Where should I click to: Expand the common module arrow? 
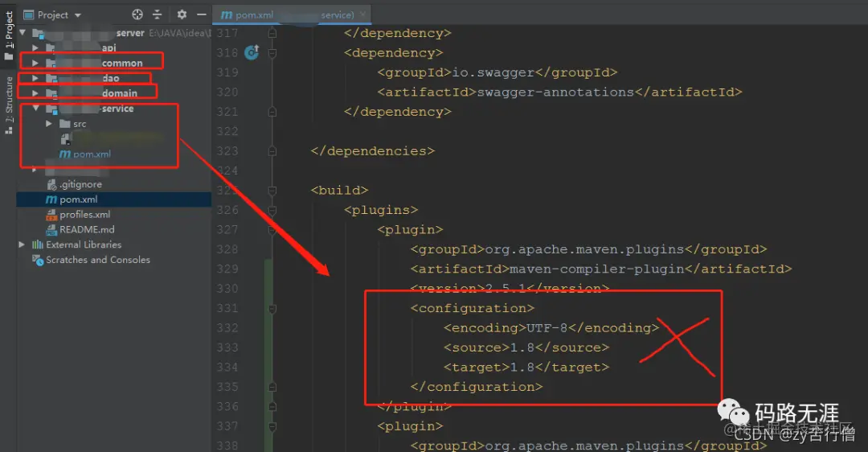tap(35, 64)
